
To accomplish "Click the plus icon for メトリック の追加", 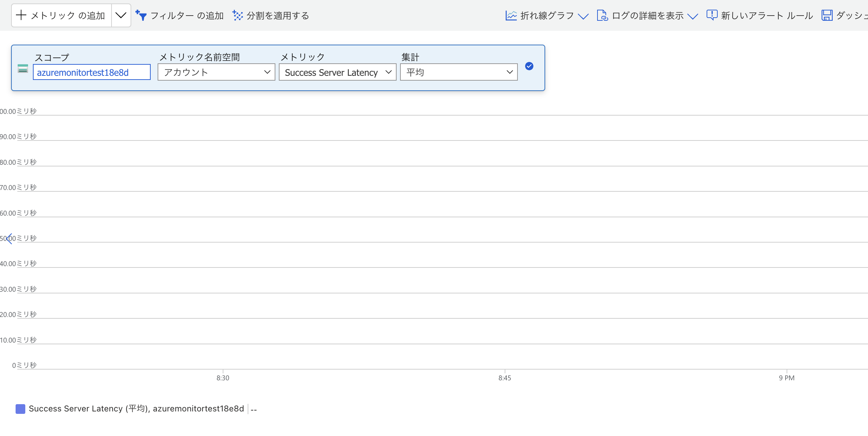I will click(21, 15).
